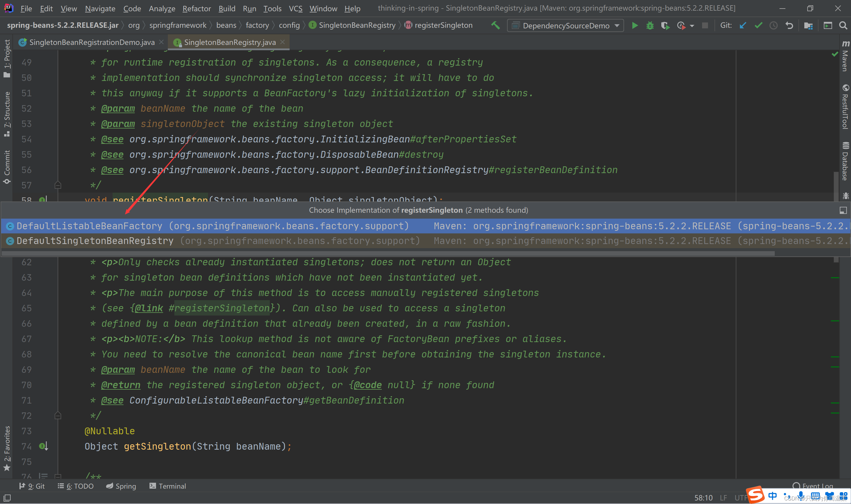Expand profiler run options dropdown arrow
851x504 pixels.
click(x=692, y=26)
